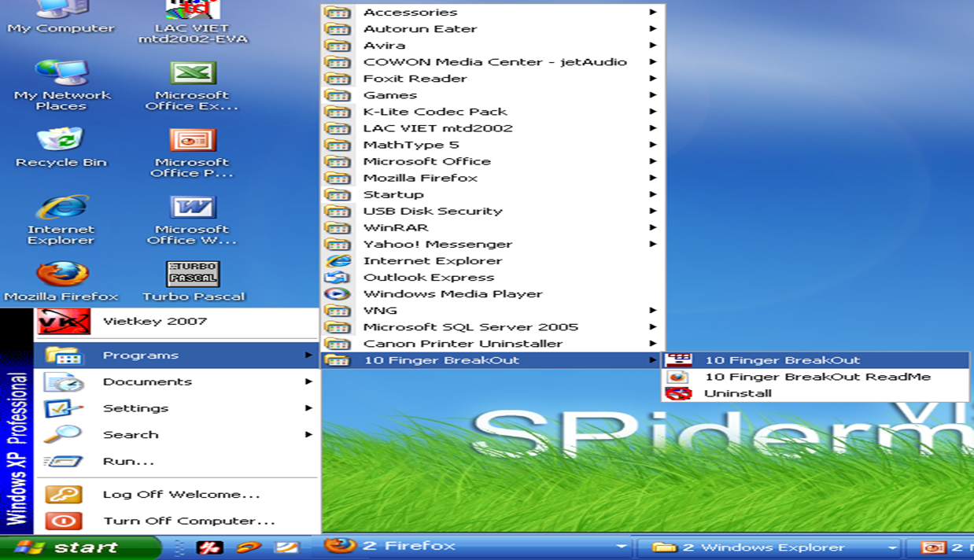Launch Vietkey 2007 from the Start menu
Image resolution: width=974 pixels, height=560 pixels.
pos(177,321)
